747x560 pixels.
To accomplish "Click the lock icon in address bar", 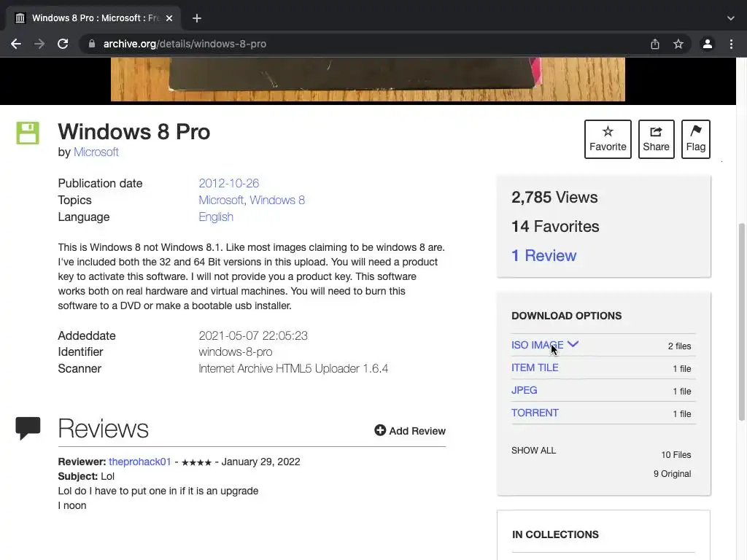I will click(91, 44).
